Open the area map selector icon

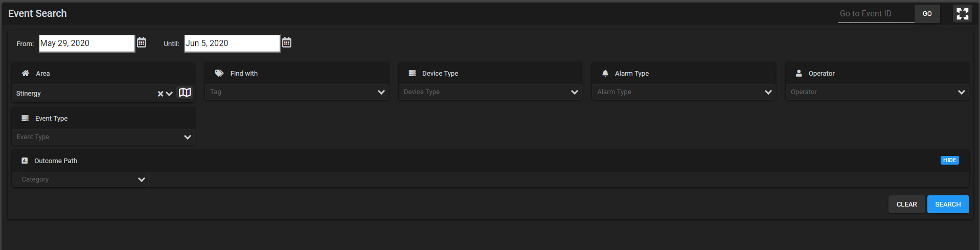[x=185, y=93]
